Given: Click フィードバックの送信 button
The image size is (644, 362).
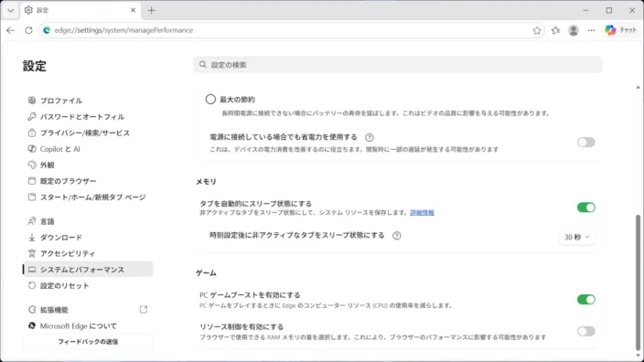Looking at the screenshot, I should click(x=88, y=342).
